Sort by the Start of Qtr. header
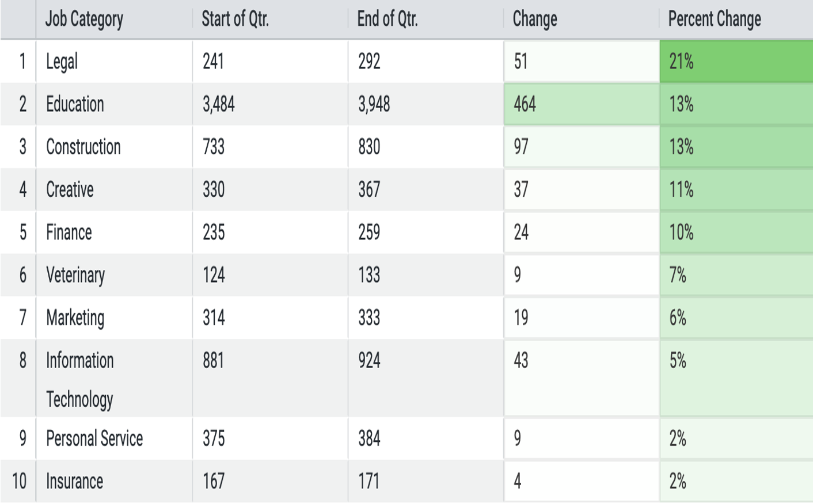 click(270, 19)
